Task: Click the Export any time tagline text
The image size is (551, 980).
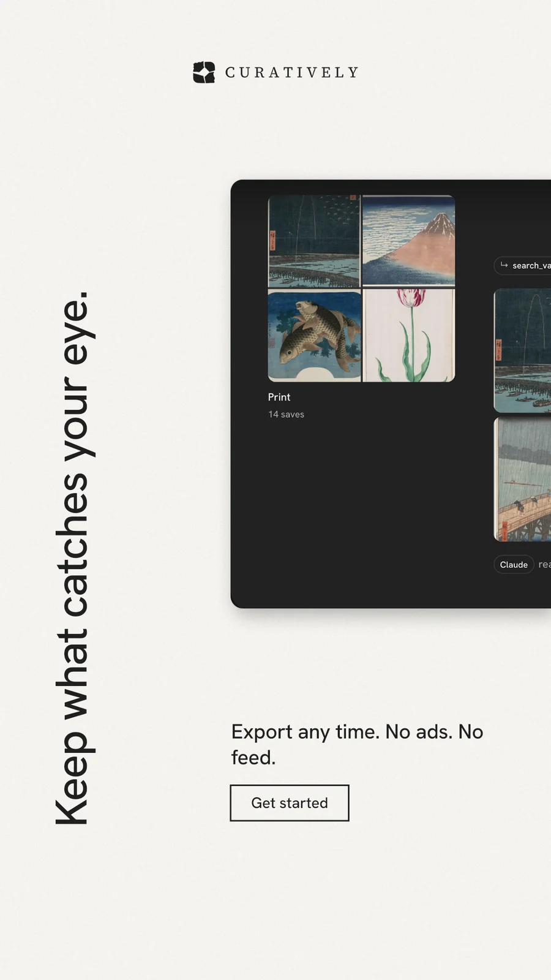Action: (358, 744)
